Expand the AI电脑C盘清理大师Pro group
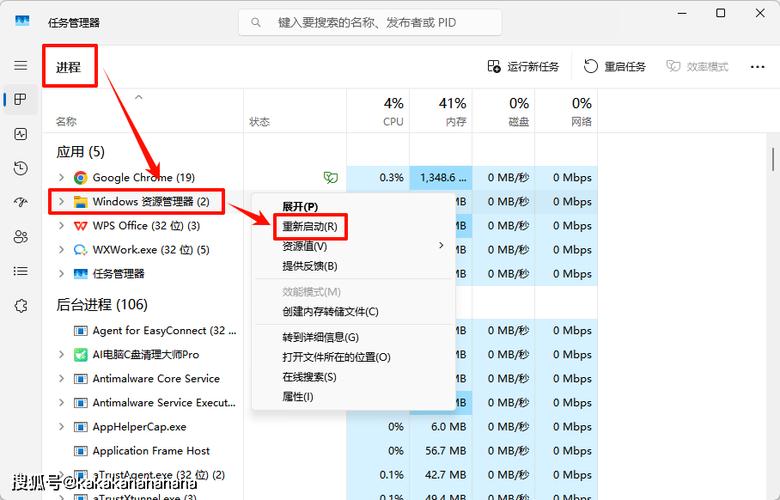 pyautogui.click(x=61, y=355)
